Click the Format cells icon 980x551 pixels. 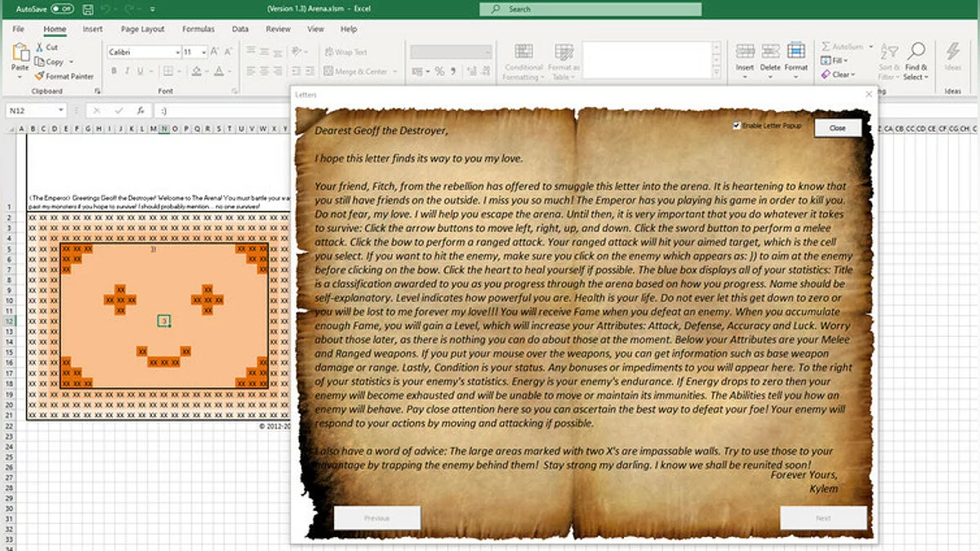[795, 52]
